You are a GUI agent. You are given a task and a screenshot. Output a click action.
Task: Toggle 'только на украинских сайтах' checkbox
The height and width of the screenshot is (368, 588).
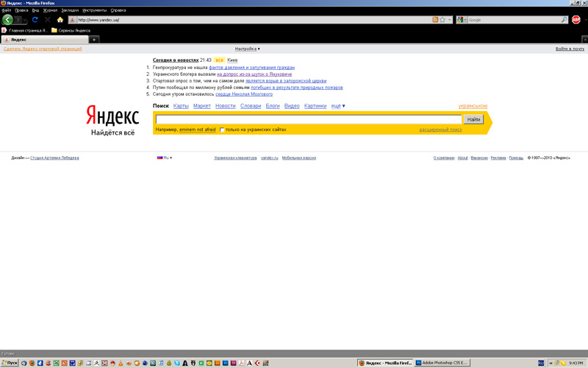click(x=222, y=130)
